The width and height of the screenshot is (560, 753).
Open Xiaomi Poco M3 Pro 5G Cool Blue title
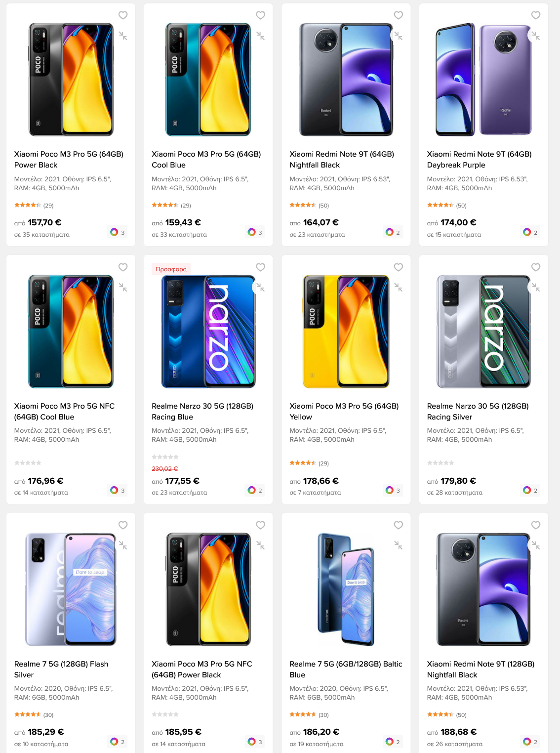click(x=206, y=160)
